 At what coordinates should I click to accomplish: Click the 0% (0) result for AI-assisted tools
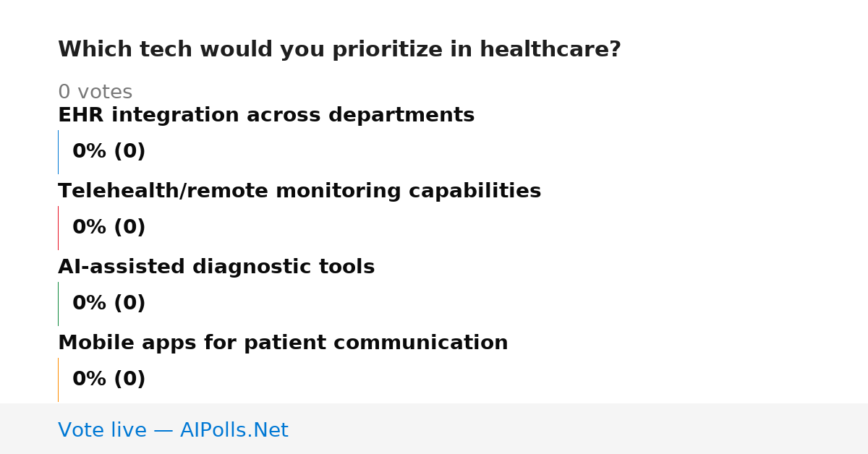109,304
